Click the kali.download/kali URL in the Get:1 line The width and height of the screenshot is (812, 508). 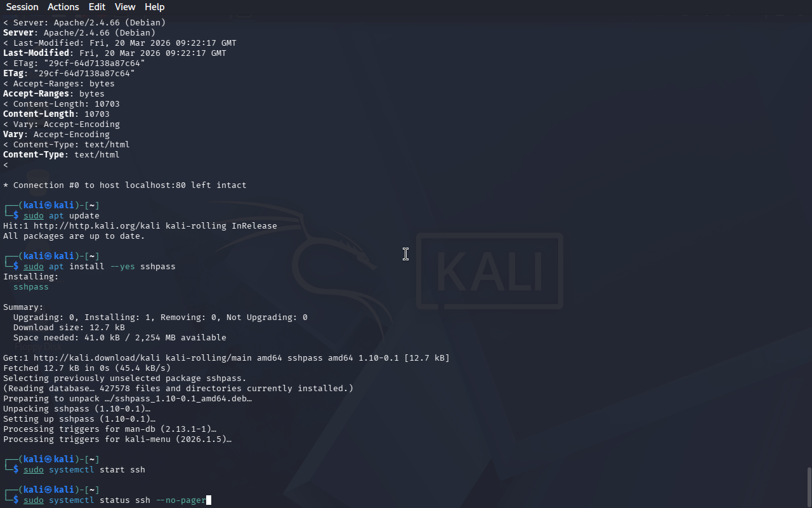(x=97, y=358)
